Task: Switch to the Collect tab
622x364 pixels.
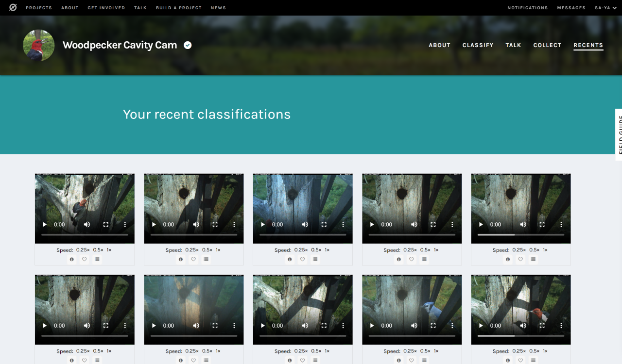Action: tap(547, 45)
